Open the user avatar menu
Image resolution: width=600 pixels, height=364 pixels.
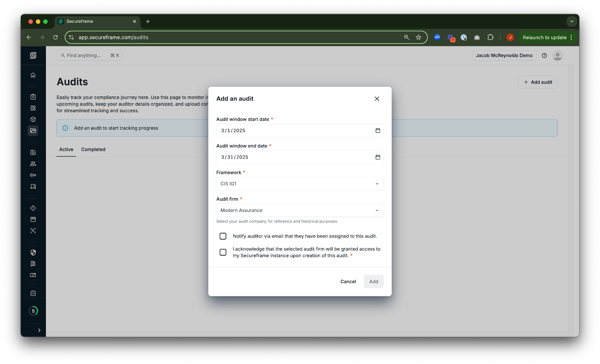point(558,55)
